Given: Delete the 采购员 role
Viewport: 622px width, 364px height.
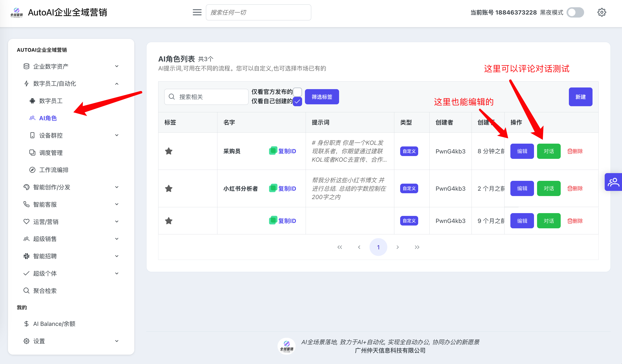Looking at the screenshot, I should coord(575,151).
